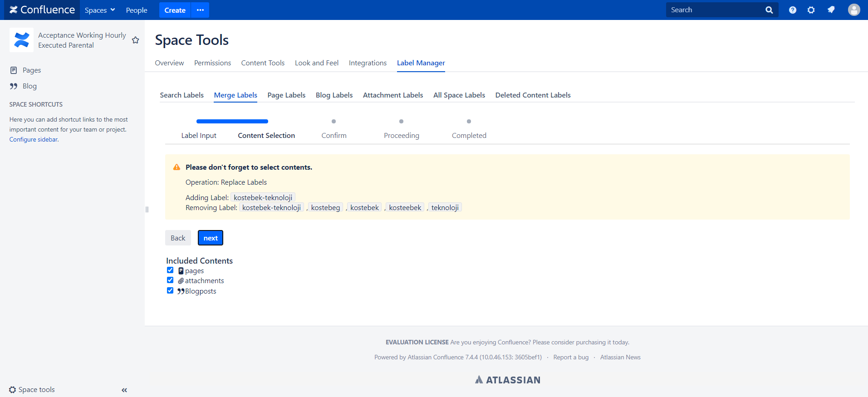This screenshot has height=397, width=868.
Task: Open the help question mark menu
Action: pos(793,10)
